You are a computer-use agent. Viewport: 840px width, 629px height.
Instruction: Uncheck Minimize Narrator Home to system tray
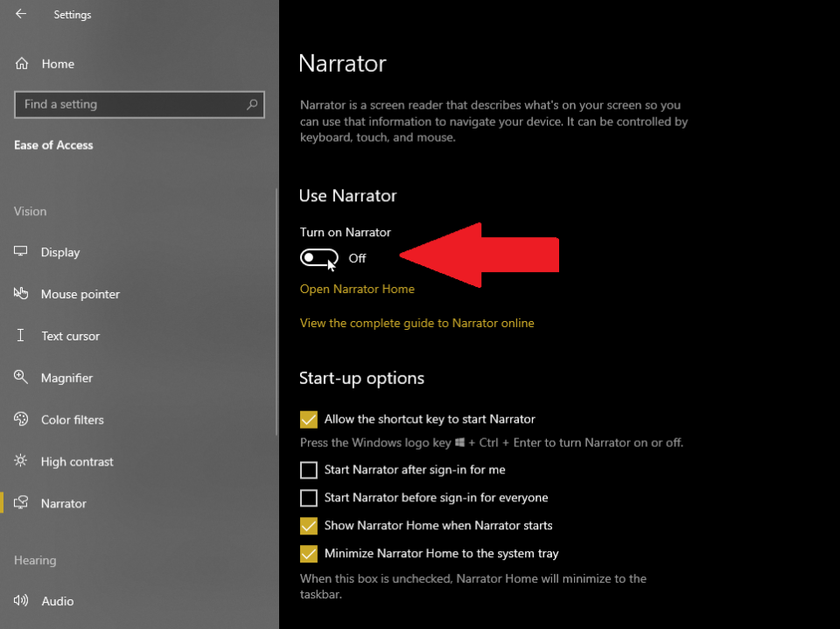coord(309,554)
